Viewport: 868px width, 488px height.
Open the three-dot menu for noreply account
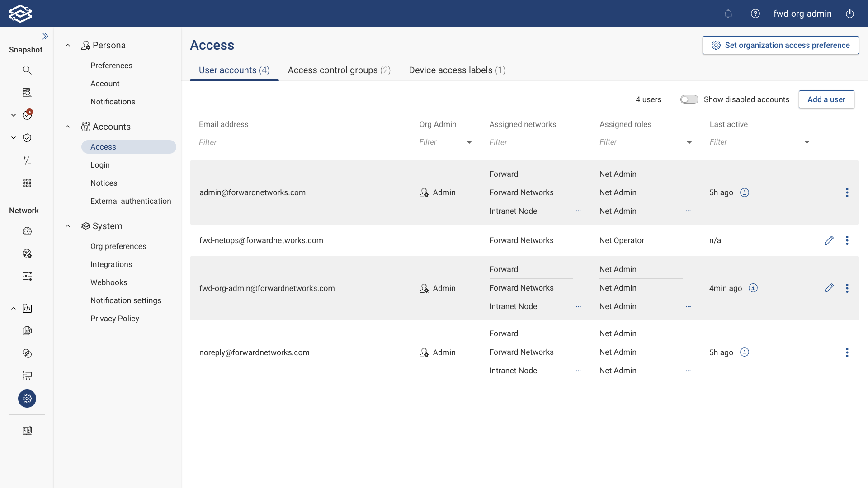(x=847, y=352)
